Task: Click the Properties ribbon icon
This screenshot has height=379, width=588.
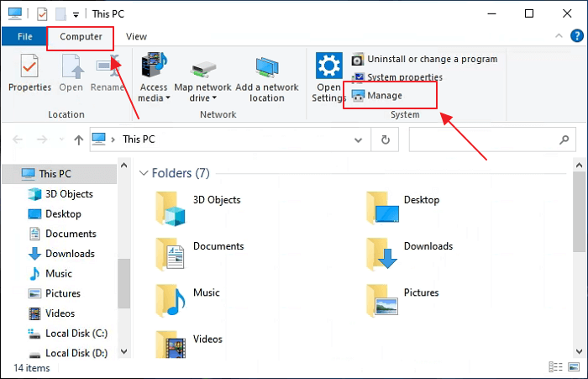Action: pyautogui.click(x=29, y=66)
